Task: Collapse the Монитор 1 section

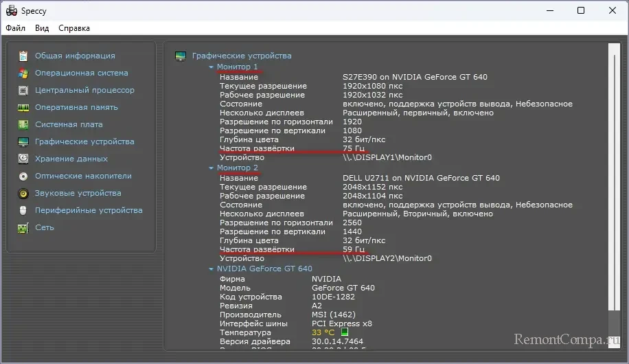Action: coord(211,67)
